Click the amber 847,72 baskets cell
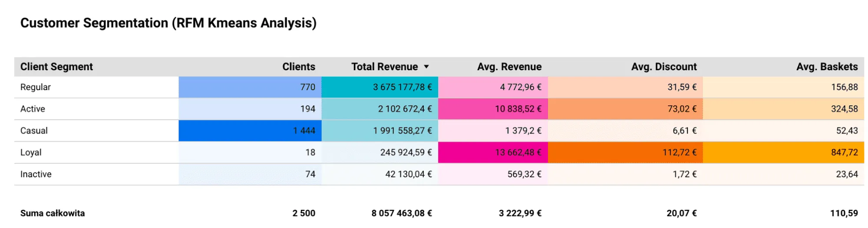 783,152
